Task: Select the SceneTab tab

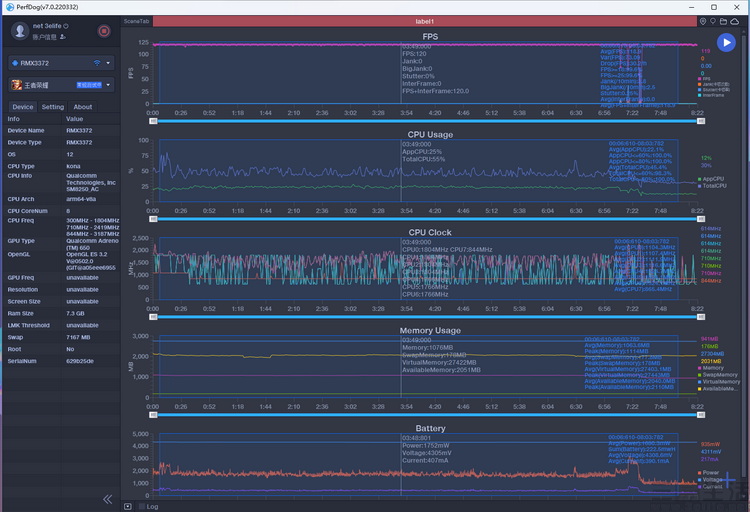Action: coord(136,21)
